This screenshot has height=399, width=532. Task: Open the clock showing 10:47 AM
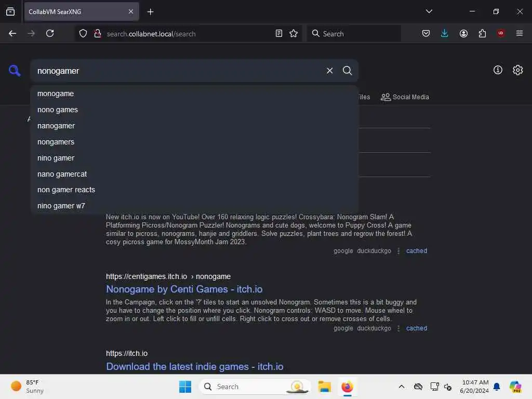tap(474, 387)
